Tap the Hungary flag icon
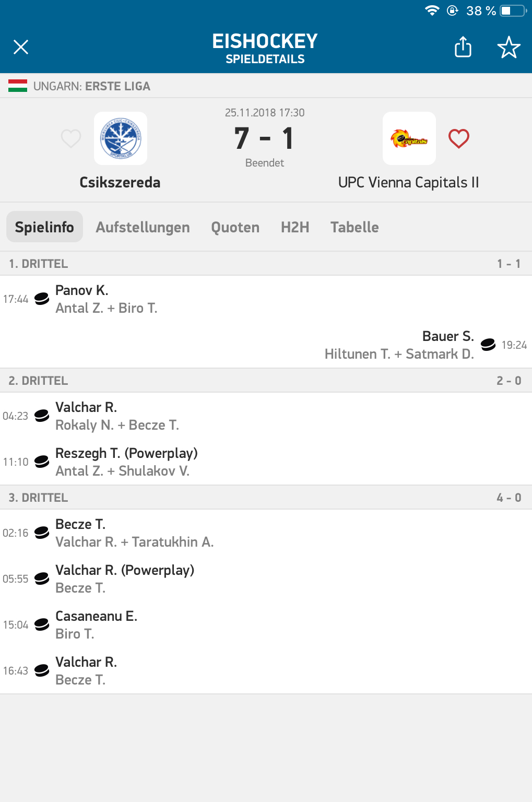This screenshot has height=802, width=532. (18, 86)
